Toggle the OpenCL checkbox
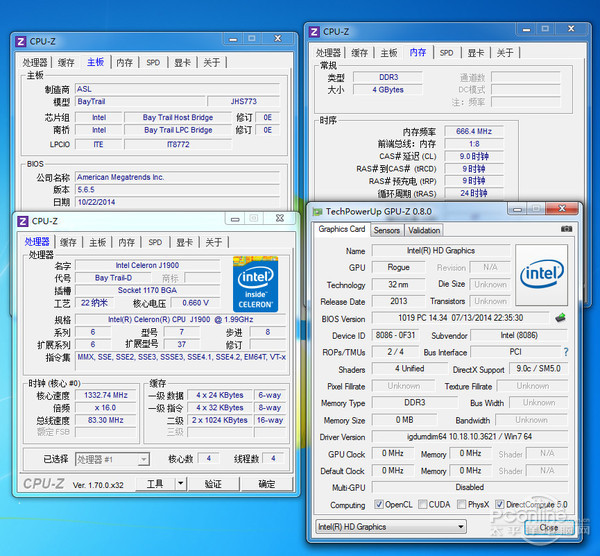 click(378, 505)
